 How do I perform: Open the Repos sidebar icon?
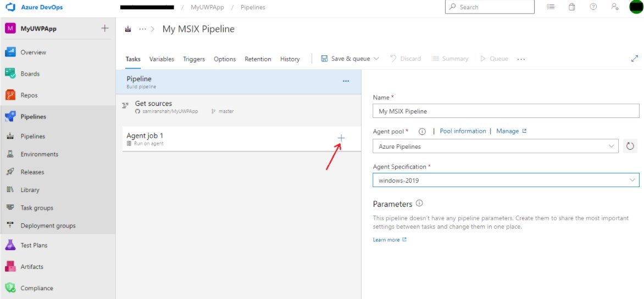[x=10, y=95]
